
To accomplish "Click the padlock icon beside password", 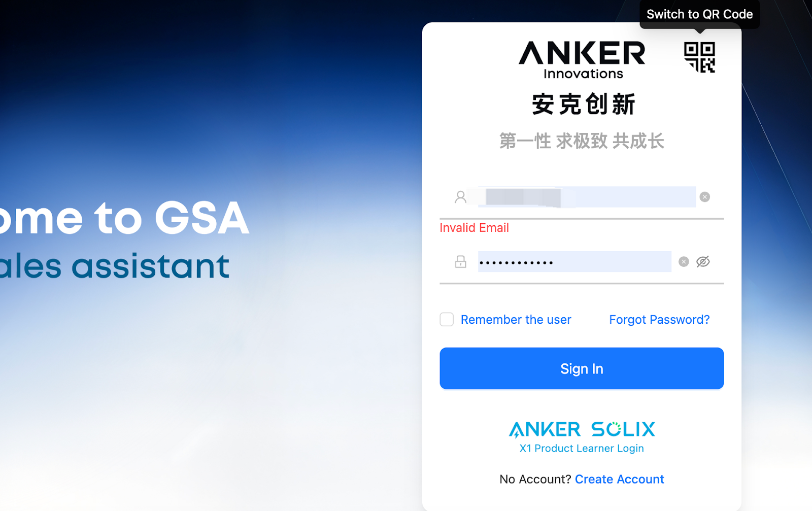I will (x=460, y=262).
